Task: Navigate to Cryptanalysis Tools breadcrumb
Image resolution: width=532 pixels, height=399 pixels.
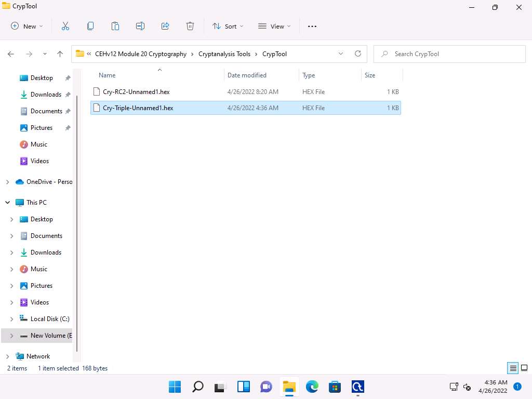Action: [x=224, y=54]
